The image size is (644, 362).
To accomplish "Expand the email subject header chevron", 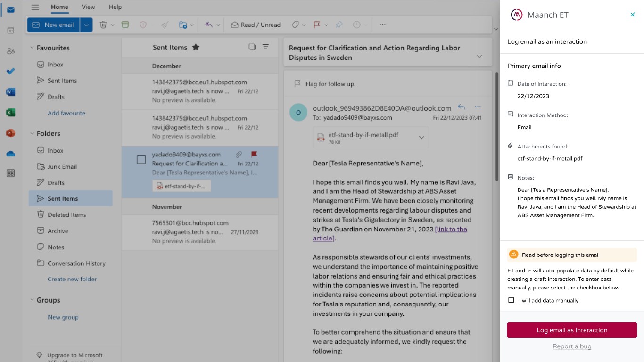I will 479,57.
